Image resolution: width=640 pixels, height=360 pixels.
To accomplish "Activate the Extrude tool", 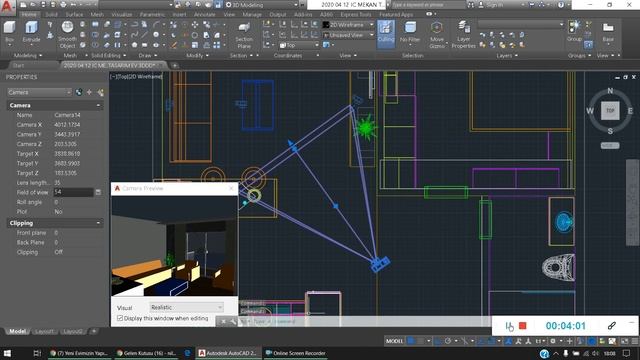I will tap(31, 33).
